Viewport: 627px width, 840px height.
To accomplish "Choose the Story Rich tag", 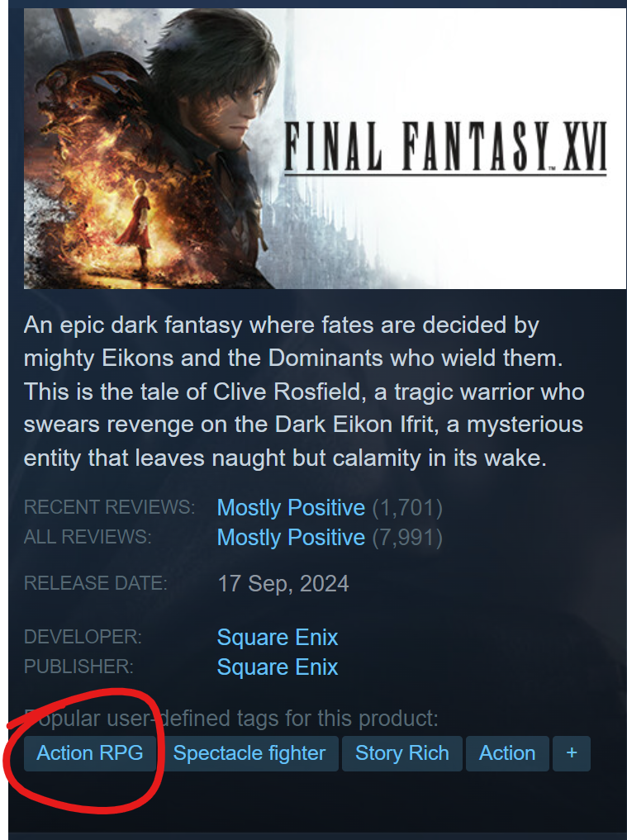I will pyautogui.click(x=402, y=753).
